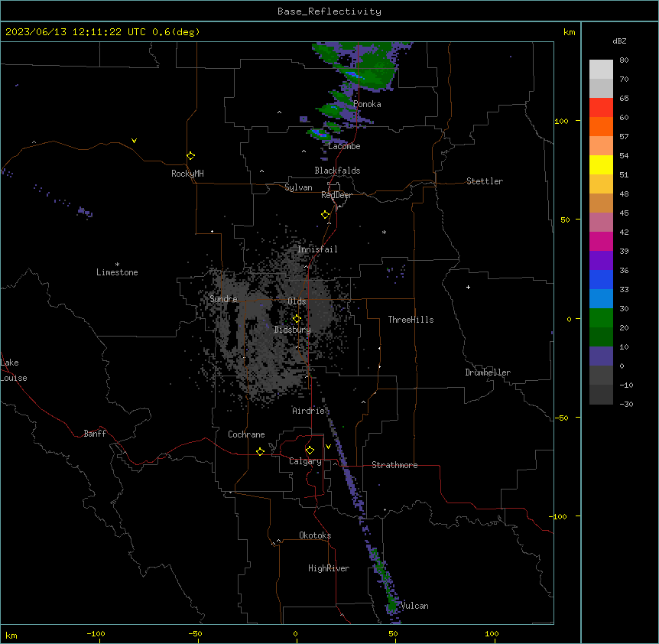
Task: Pick the light gray 70-80 dBZ legend swatch
Action: tap(601, 70)
